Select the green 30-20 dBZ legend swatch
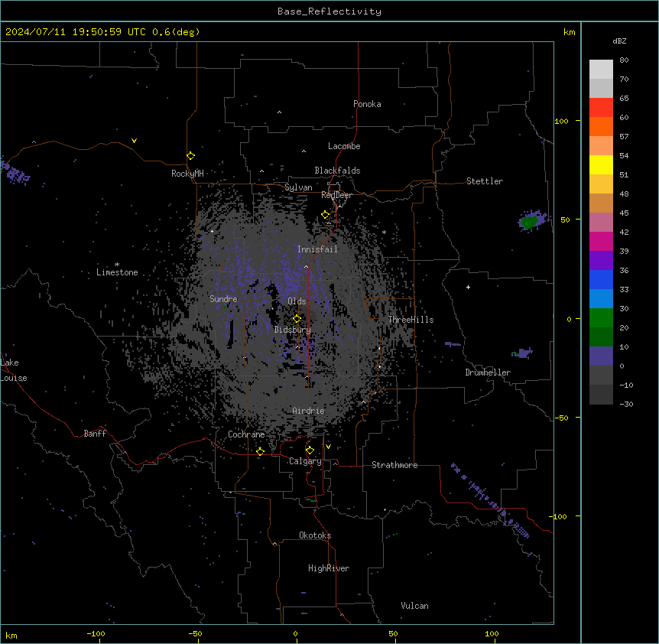The width and height of the screenshot is (659, 644). pyautogui.click(x=601, y=318)
